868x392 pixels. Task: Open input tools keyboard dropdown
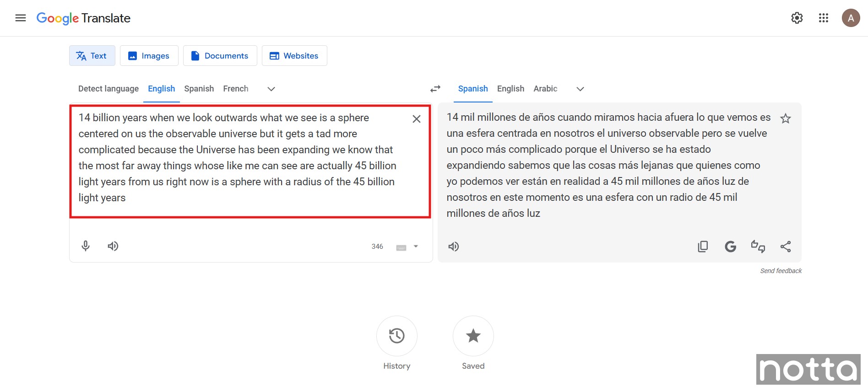[x=416, y=247]
